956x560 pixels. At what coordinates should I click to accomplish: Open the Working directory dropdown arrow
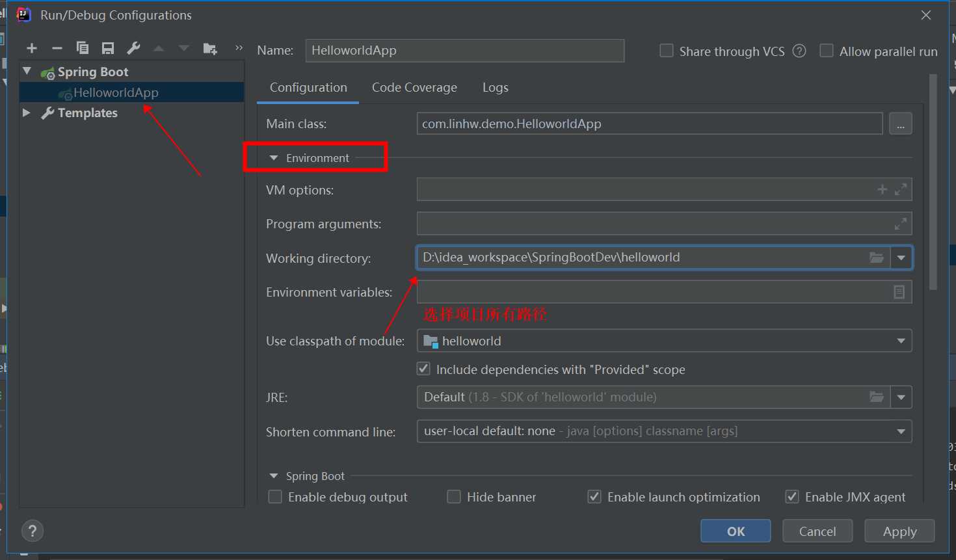[901, 258]
